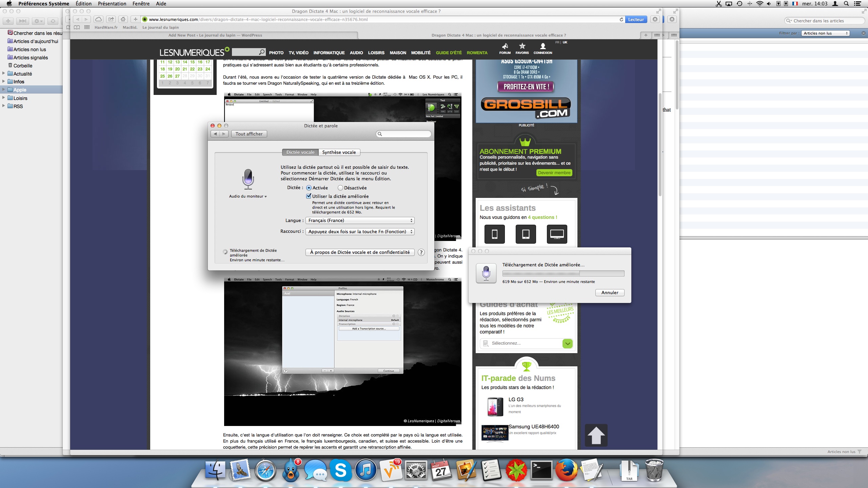Click the Connexion user icon
Image resolution: width=868 pixels, height=488 pixels.
[543, 48]
